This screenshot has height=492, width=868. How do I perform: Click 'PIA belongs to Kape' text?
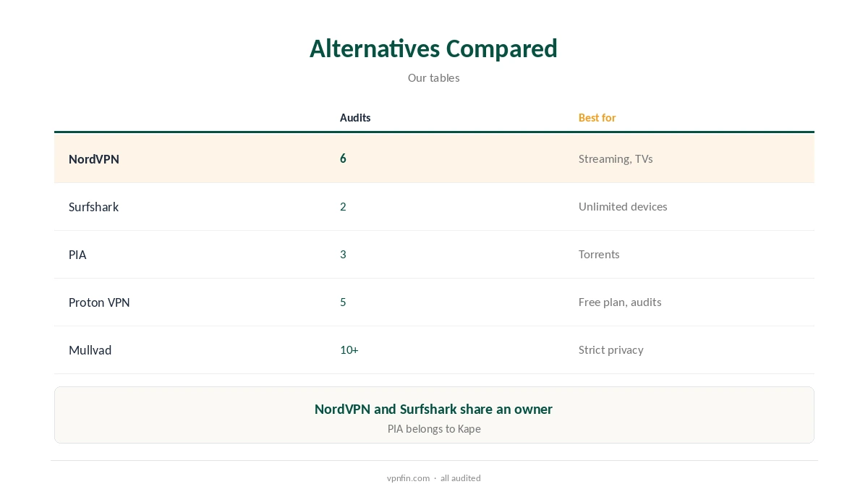(x=434, y=429)
